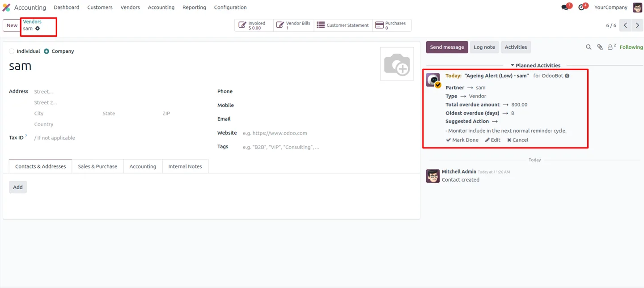The width and height of the screenshot is (644, 288).
Task: Switch to Contacts & Addresses tab
Action: (40, 166)
